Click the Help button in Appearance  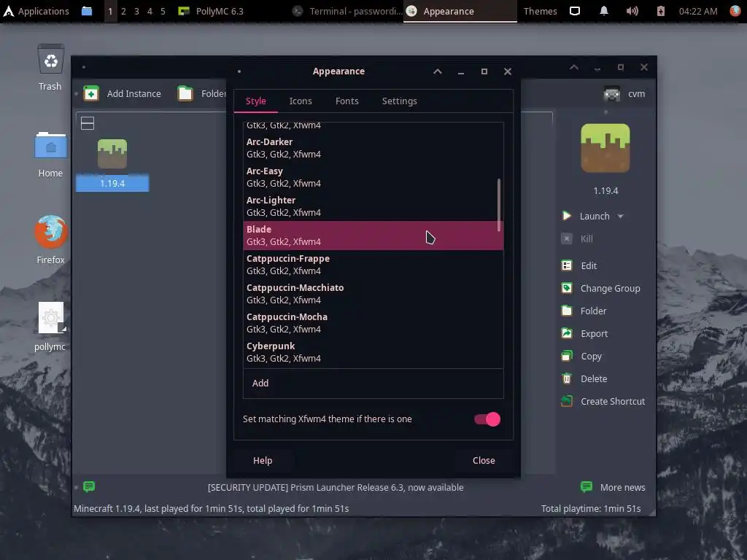(263, 461)
